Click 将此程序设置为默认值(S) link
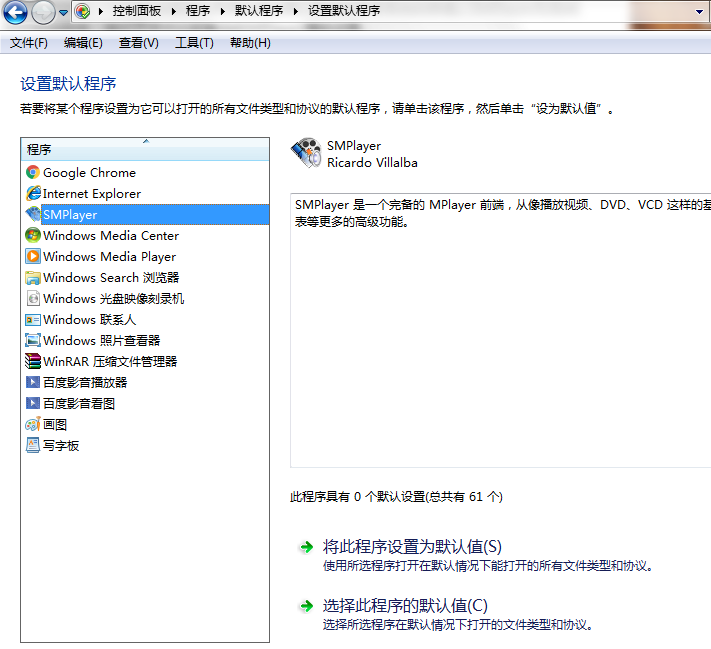The width and height of the screenshot is (711, 649). coord(412,547)
